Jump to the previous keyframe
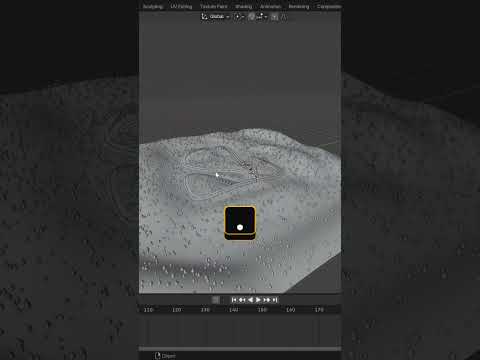 [x=242, y=300]
